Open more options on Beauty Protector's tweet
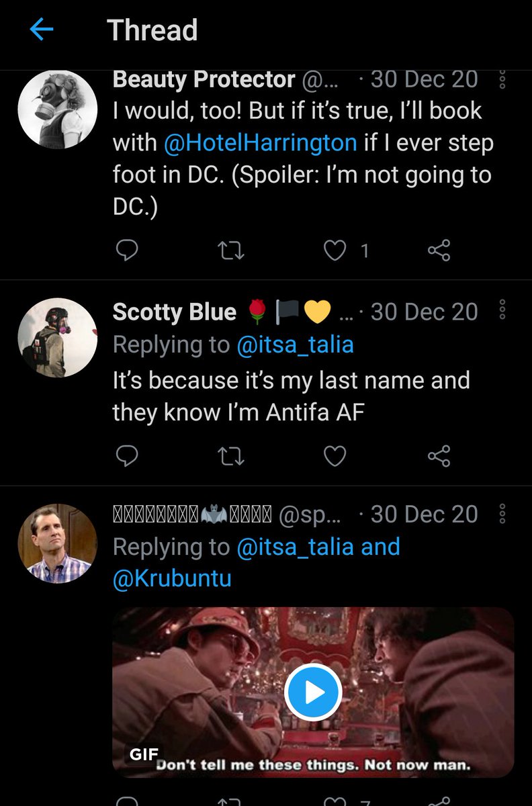 502,79
